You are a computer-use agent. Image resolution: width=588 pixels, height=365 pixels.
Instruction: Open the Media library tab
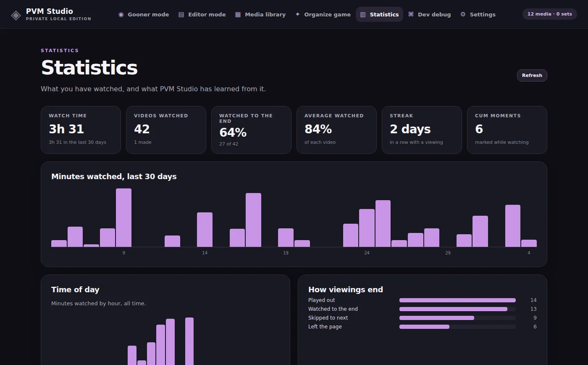click(x=260, y=14)
